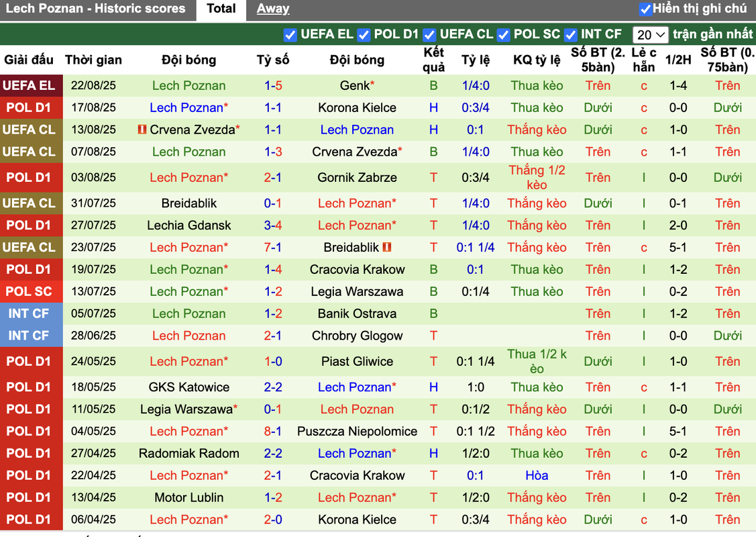Image resolution: width=756 pixels, height=537 pixels.
Task: Uncheck the UEFA CL filter checkbox
Action: pos(429,35)
